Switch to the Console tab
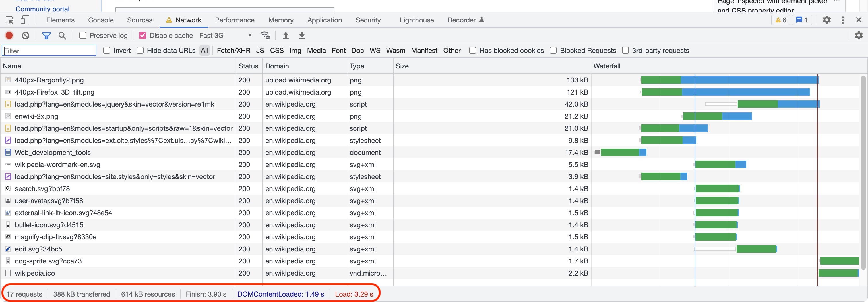The image size is (868, 302). (x=101, y=20)
